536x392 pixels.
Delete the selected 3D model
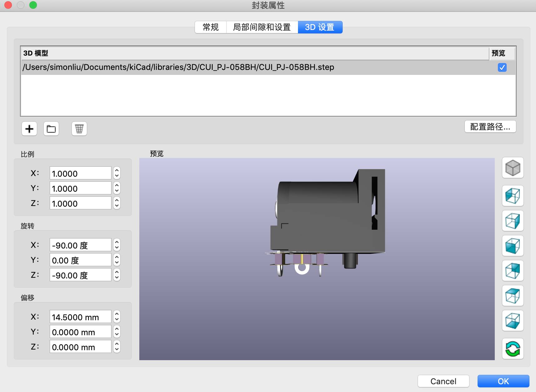point(79,129)
